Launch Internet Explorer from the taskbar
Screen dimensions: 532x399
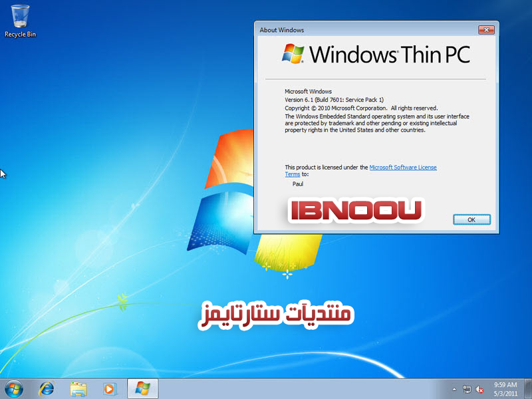tap(47, 389)
